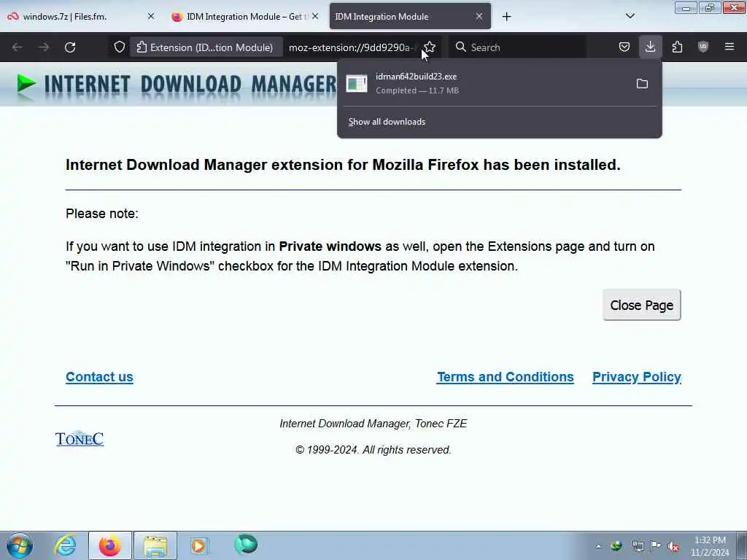The width and height of the screenshot is (747, 560).
Task: Click the taskbar clock 1:32 PM
Action: [x=710, y=546]
